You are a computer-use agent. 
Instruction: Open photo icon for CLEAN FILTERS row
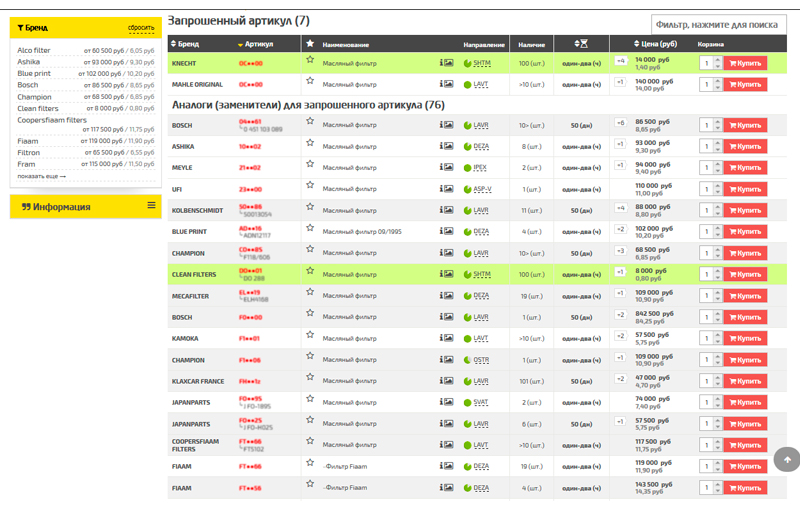448,274
